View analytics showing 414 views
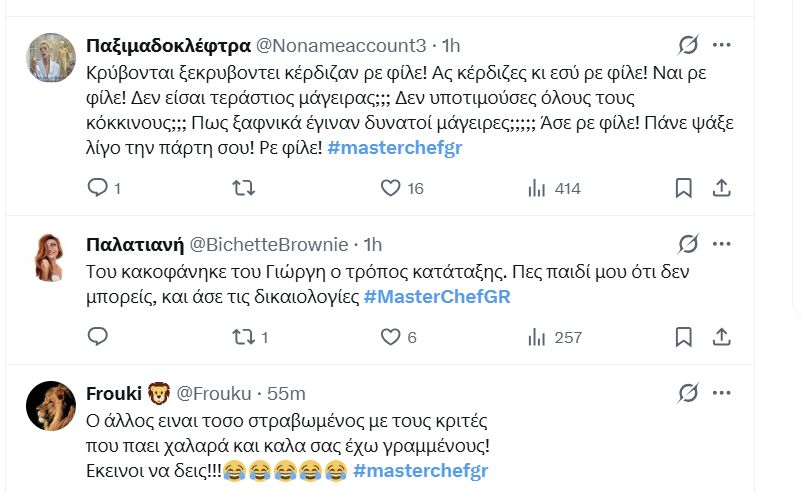Image resolution: width=802 pixels, height=492 pixels. pyautogui.click(x=537, y=188)
